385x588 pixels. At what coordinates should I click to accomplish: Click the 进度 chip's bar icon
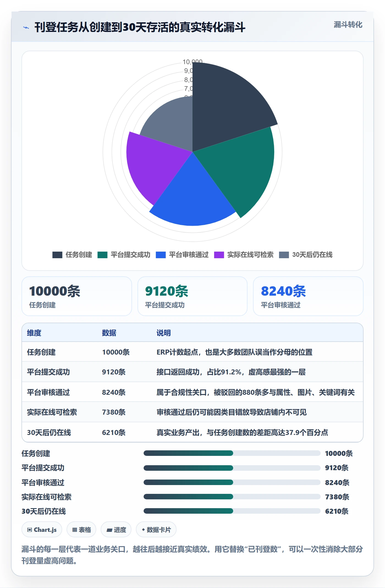109,530
